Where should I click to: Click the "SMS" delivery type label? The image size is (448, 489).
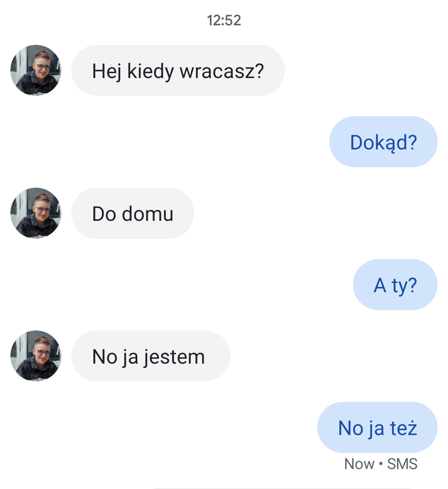point(402,464)
